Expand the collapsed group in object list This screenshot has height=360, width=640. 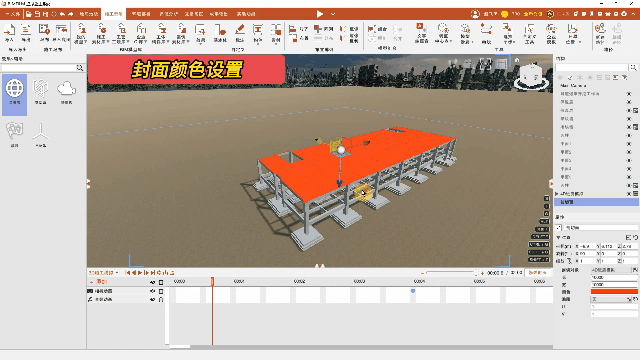click(x=557, y=194)
